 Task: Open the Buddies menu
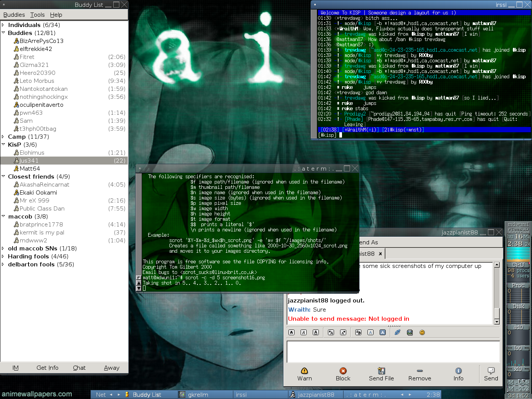click(14, 15)
